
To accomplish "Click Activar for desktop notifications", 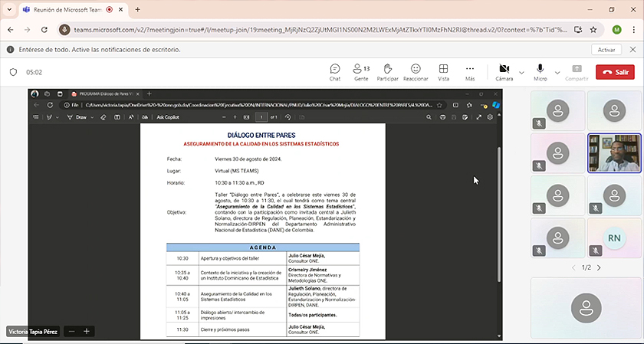I will click(x=606, y=50).
